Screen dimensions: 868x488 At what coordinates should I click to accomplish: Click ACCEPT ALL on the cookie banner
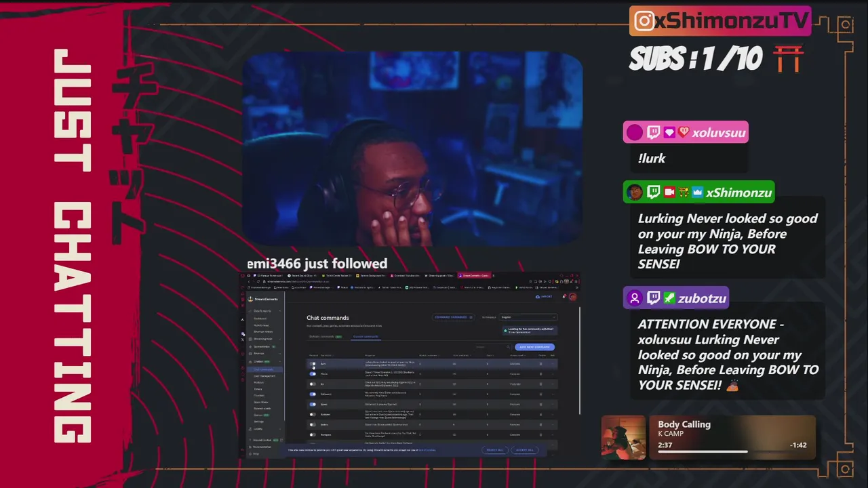coord(525,450)
